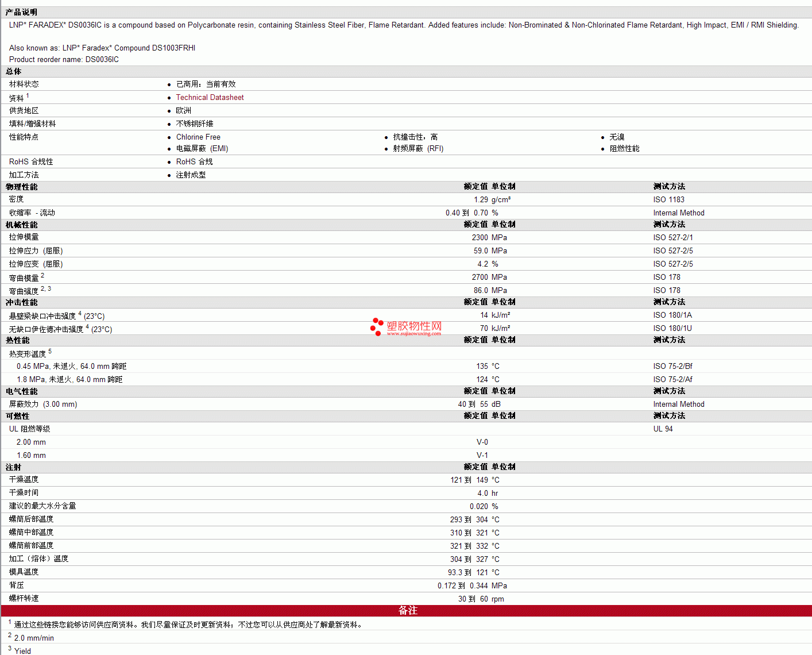Click the 59.0 tensile stress value
This screenshot has width=812, height=655.
[481, 251]
